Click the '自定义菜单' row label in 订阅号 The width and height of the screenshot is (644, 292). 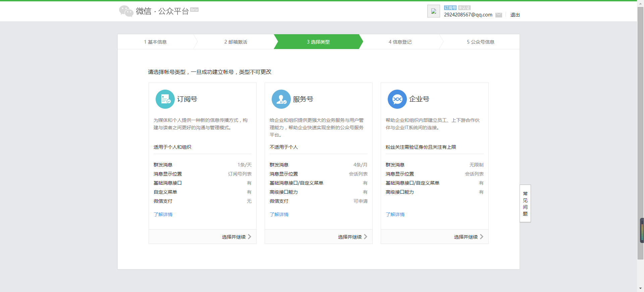pyautogui.click(x=165, y=192)
